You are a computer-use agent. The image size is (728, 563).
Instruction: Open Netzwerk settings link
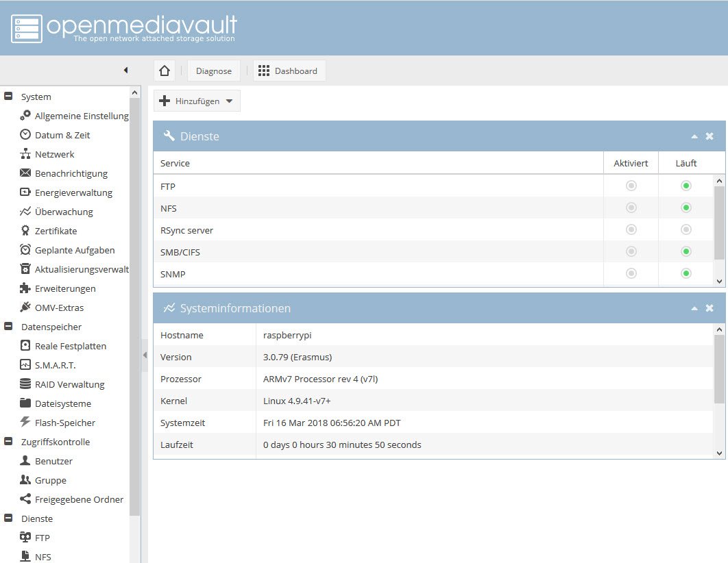pyautogui.click(x=54, y=154)
